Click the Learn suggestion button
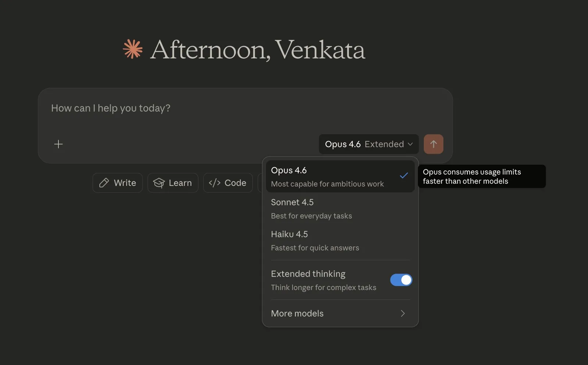Viewport: 588px width, 365px height. pyautogui.click(x=173, y=183)
